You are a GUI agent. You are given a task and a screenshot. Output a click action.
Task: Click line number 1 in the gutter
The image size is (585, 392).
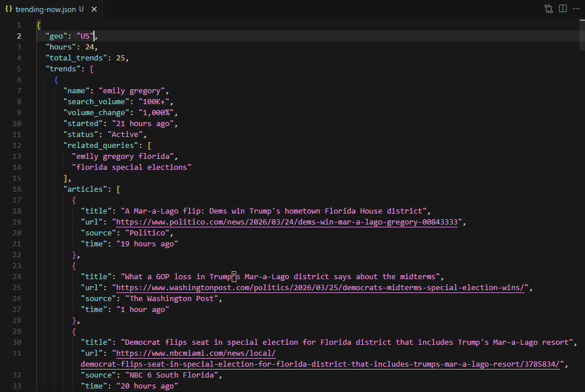click(19, 25)
